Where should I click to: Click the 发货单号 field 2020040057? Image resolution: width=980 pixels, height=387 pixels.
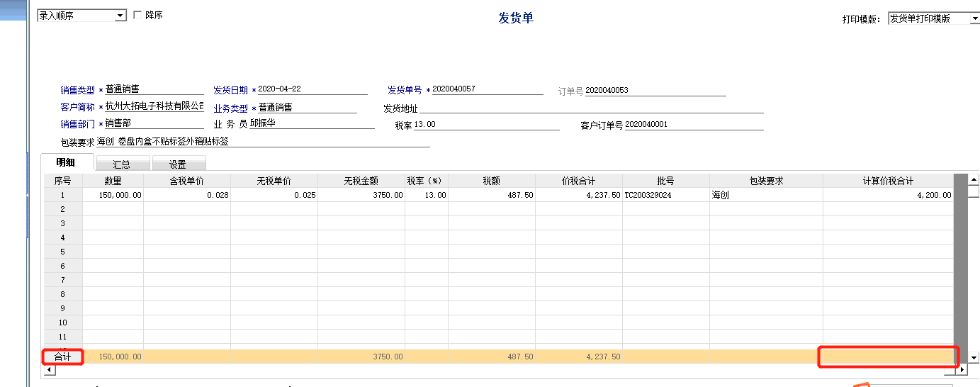point(487,89)
